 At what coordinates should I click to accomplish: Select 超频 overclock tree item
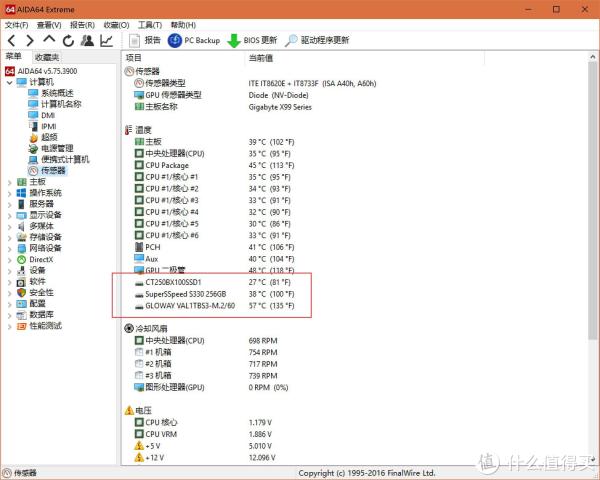43,137
